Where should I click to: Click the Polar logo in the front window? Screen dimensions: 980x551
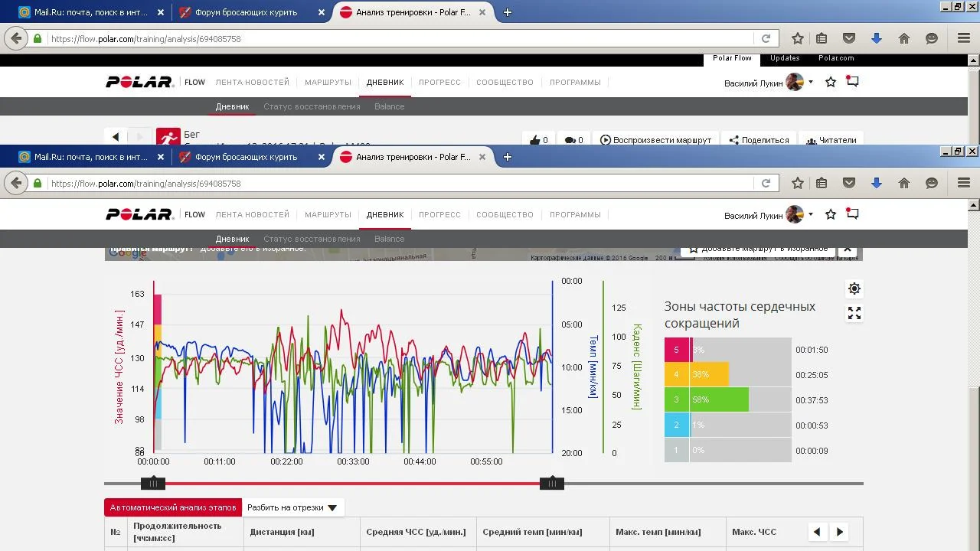coord(139,214)
